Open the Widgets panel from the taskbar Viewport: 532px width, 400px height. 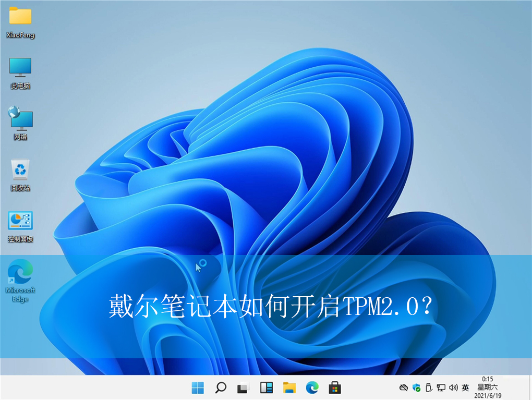tap(267, 387)
